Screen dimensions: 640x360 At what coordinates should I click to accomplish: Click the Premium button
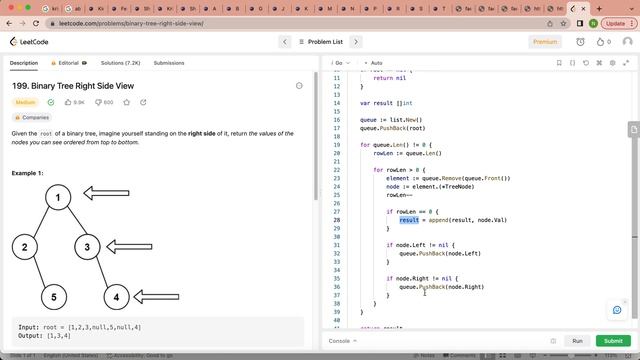click(x=545, y=42)
